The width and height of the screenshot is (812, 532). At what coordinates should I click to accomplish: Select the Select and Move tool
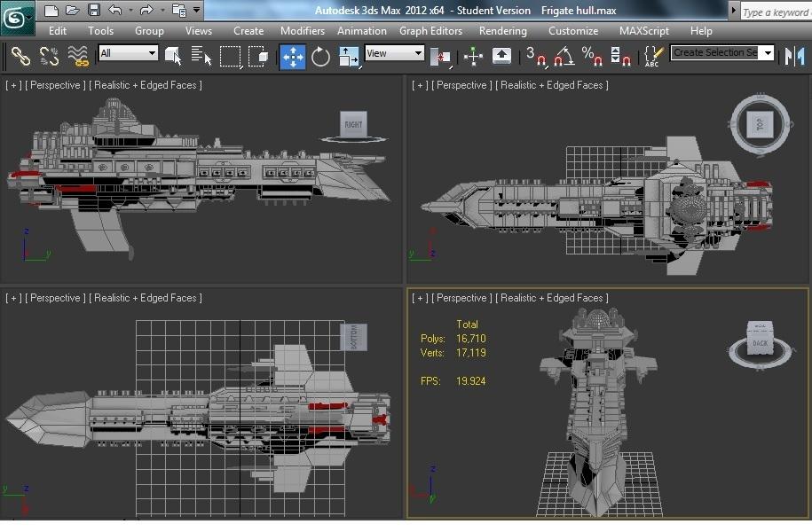(293, 56)
